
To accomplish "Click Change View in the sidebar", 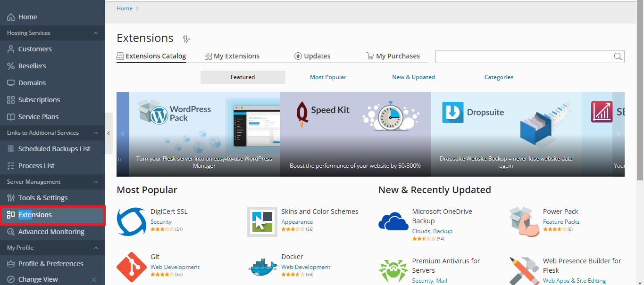I will [38, 279].
